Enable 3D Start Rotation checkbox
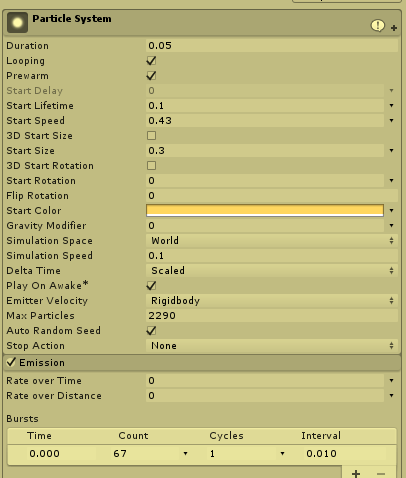The image size is (406, 478). (x=151, y=166)
